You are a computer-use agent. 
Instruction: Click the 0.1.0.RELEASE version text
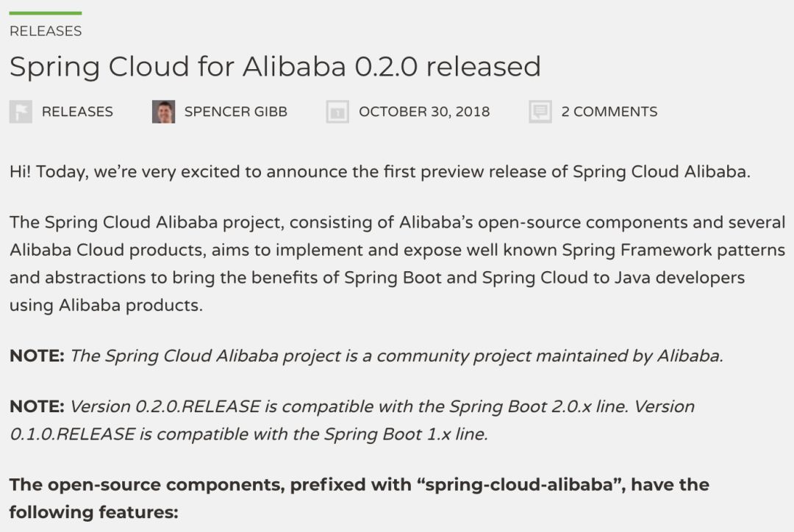(x=72, y=434)
